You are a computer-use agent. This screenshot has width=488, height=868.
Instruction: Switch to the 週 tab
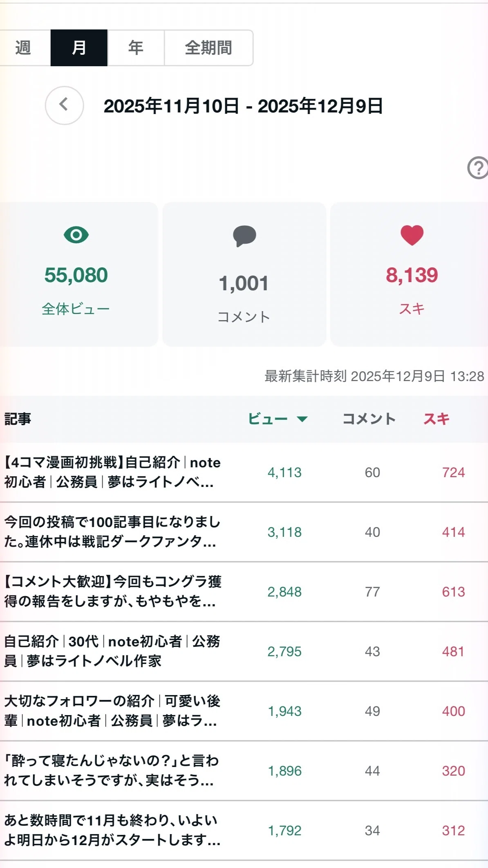(x=23, y=47)
